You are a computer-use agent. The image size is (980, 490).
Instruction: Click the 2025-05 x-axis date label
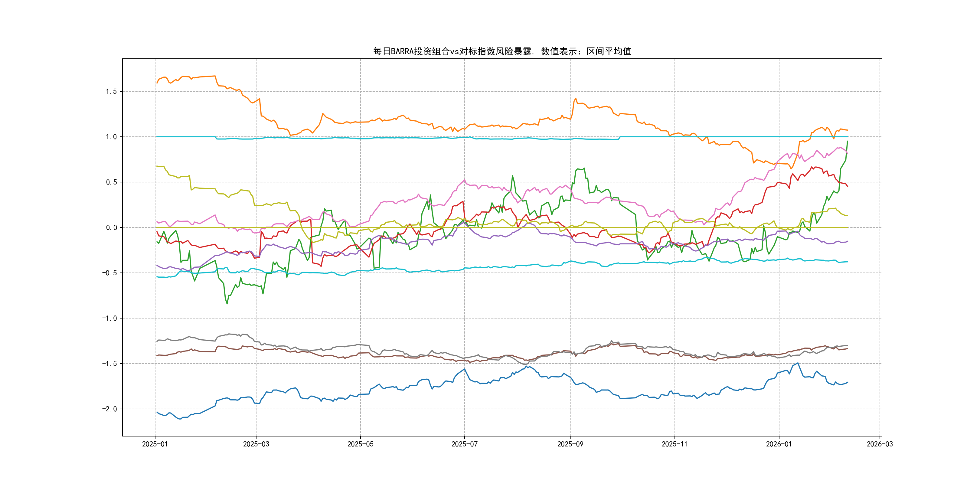360,444
